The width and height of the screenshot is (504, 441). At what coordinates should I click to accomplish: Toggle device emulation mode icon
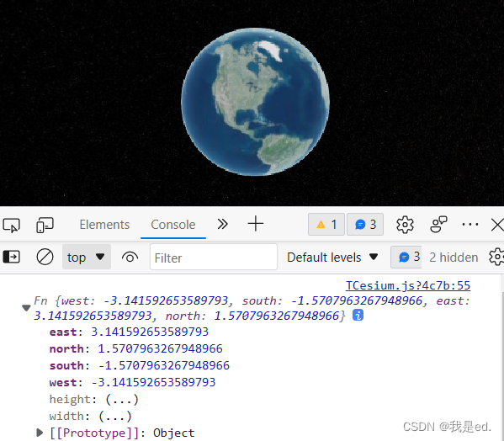(45, 225)
